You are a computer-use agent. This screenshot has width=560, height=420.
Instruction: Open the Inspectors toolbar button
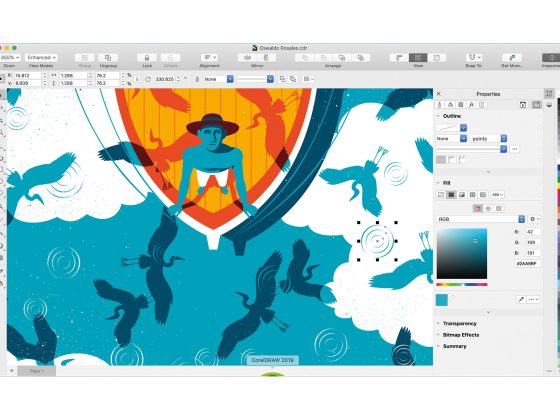(x=551, y=58)
